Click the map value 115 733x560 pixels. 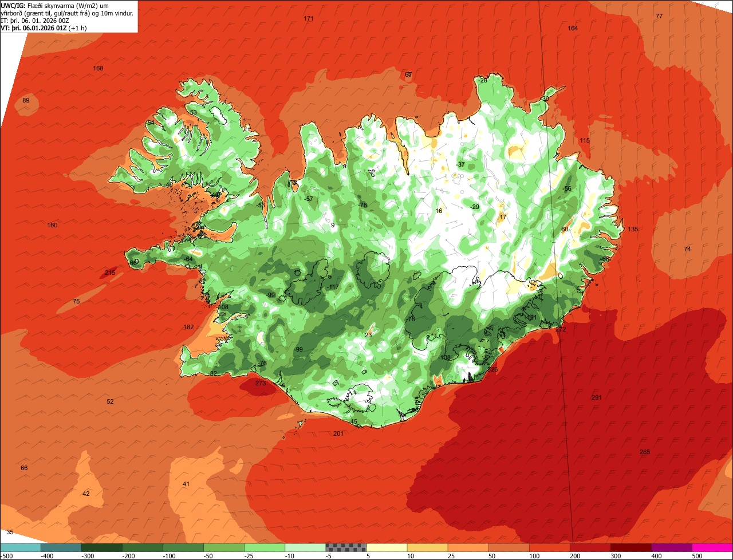[584, 140]
